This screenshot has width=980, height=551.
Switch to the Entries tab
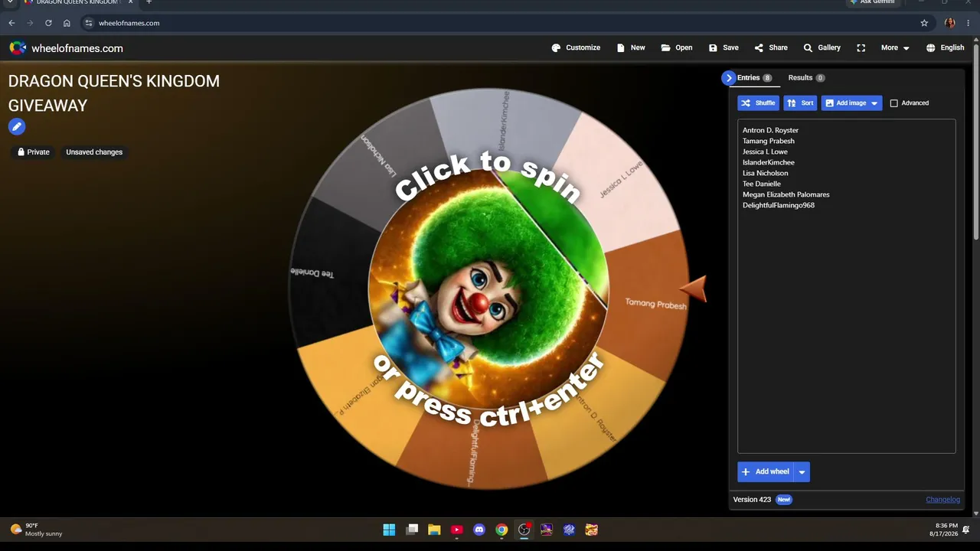[754, 78]
